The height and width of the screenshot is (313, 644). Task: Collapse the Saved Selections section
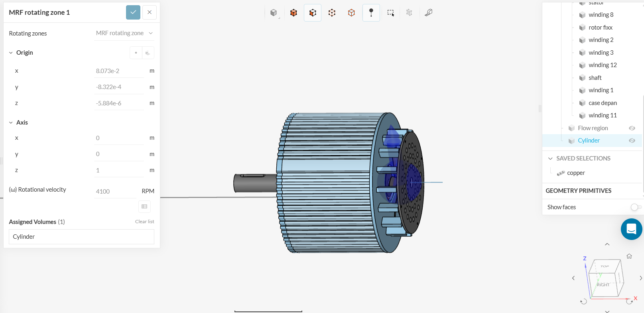tap(551, 158)
